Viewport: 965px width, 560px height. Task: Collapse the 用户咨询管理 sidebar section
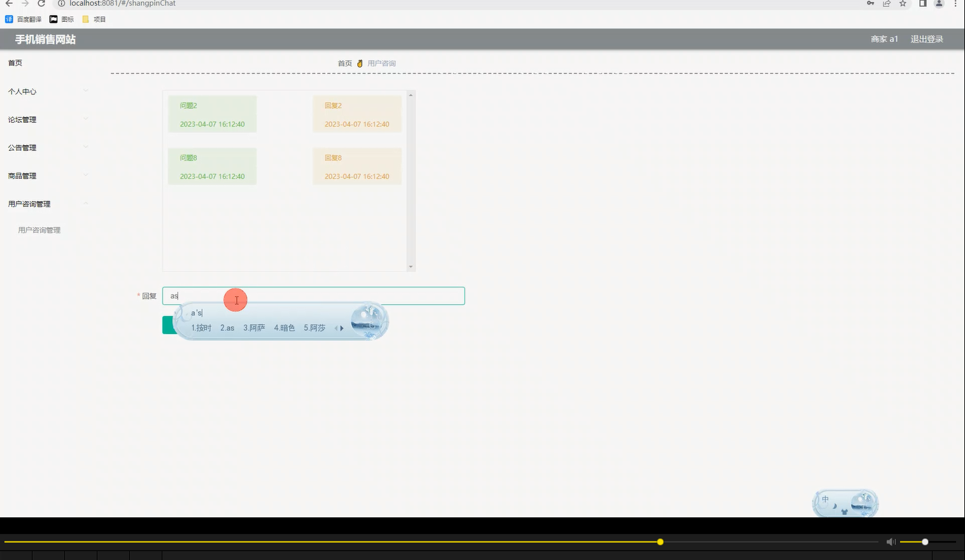[30, 203]
